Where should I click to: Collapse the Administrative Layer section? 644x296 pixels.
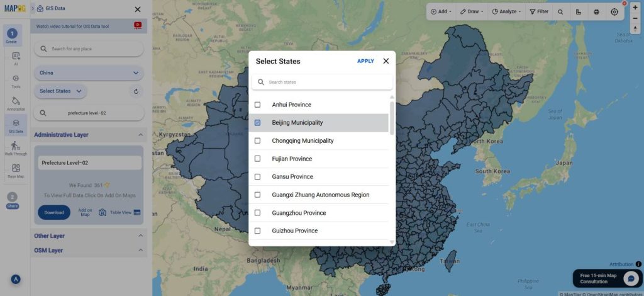point(140,135)
